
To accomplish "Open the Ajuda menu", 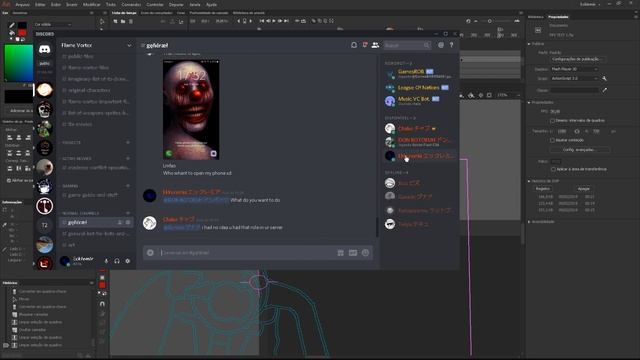I will [x=211, y=4].
